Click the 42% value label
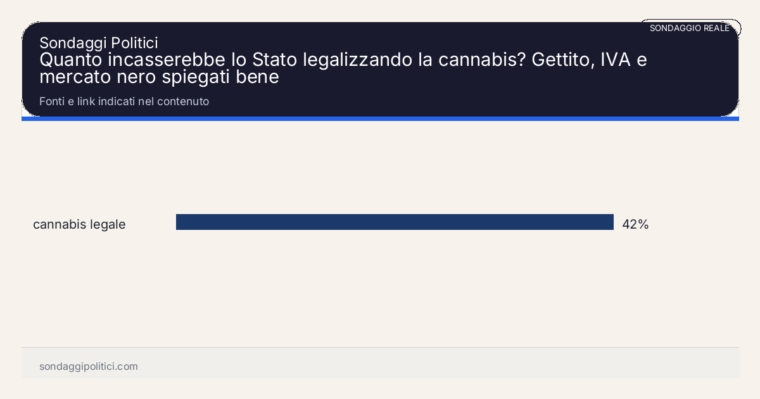This screenshot has height=399, width=760. pyautogui.click(x=635, y=224)
